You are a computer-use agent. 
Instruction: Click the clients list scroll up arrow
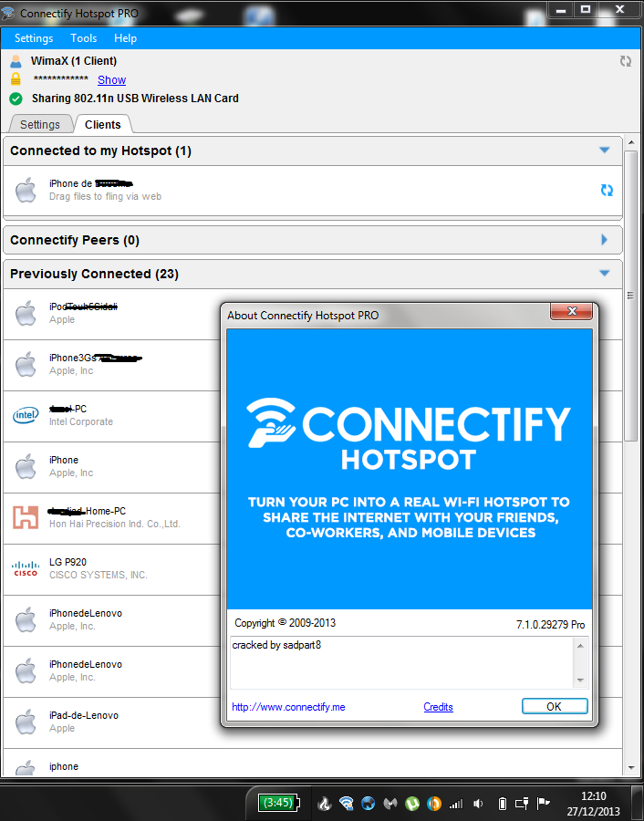click(x=631, y=142)
